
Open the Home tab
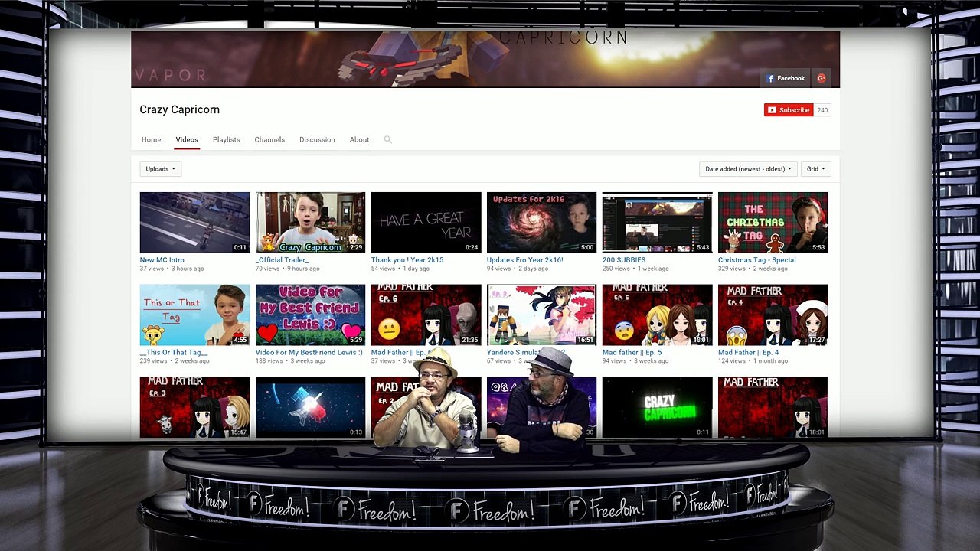(x=151, y=140)
